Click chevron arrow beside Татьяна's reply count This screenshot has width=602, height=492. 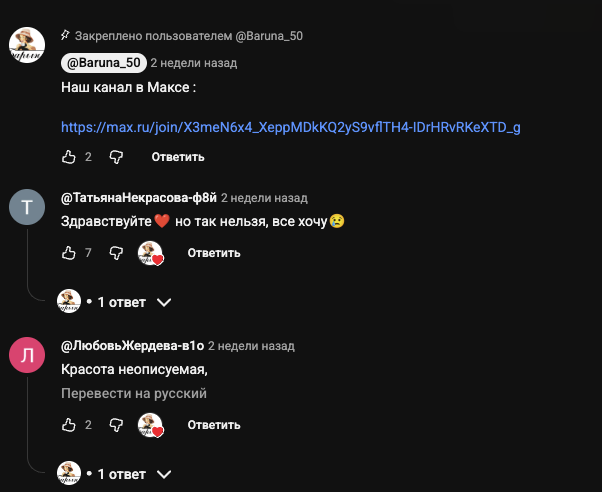click(164, 302)
